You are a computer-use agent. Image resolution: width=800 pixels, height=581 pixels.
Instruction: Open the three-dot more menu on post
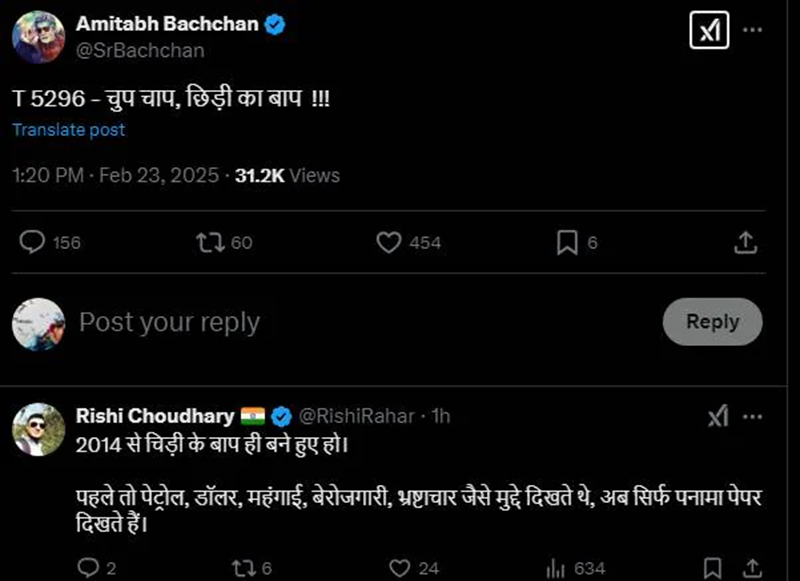[752, 30]
